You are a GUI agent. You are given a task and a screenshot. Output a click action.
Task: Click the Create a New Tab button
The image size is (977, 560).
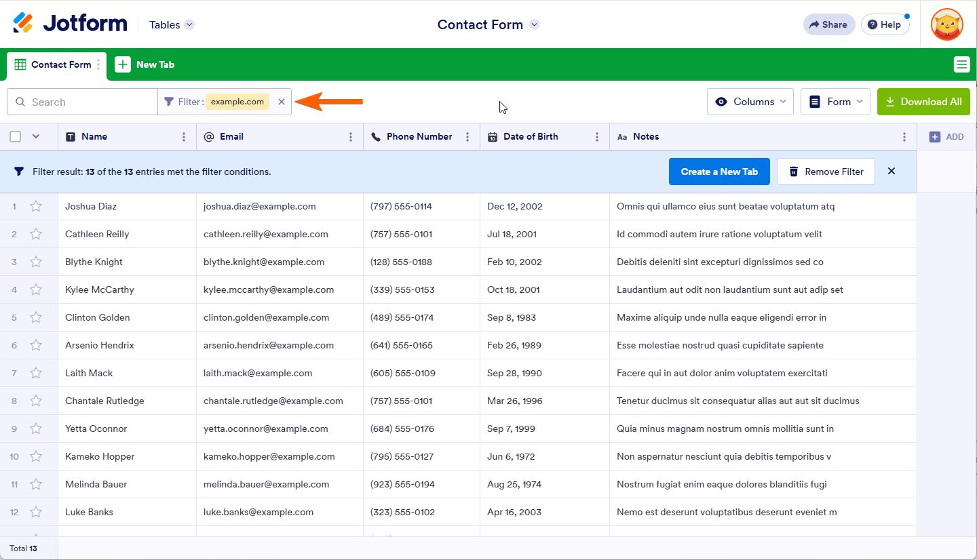[719, 172]
